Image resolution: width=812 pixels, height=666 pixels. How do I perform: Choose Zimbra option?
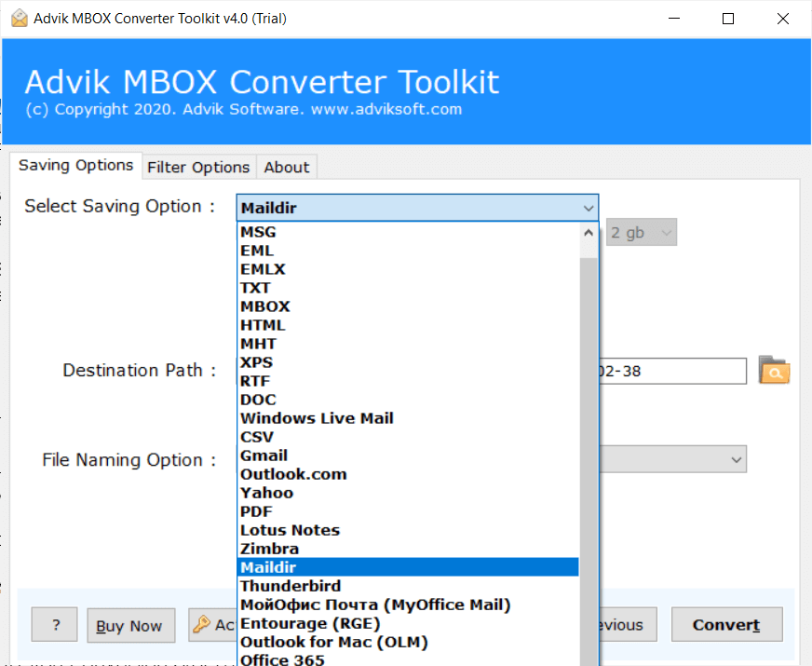[x=408, y=549]
